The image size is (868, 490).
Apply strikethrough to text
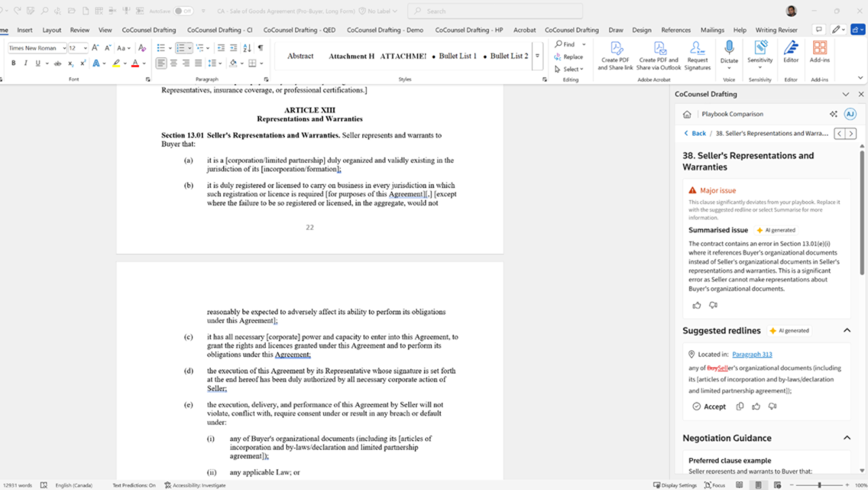58,63
